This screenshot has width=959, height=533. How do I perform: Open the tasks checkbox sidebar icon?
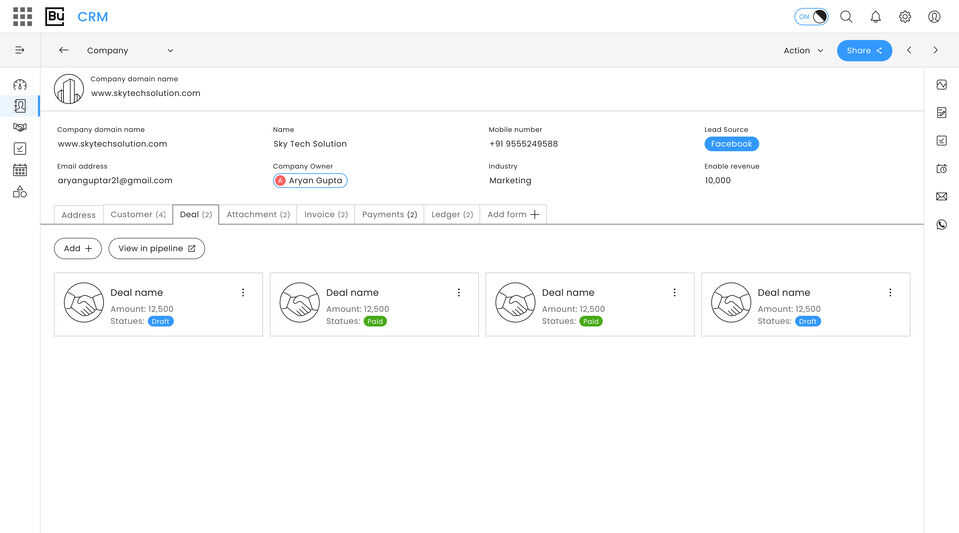(x=20, y=149)
